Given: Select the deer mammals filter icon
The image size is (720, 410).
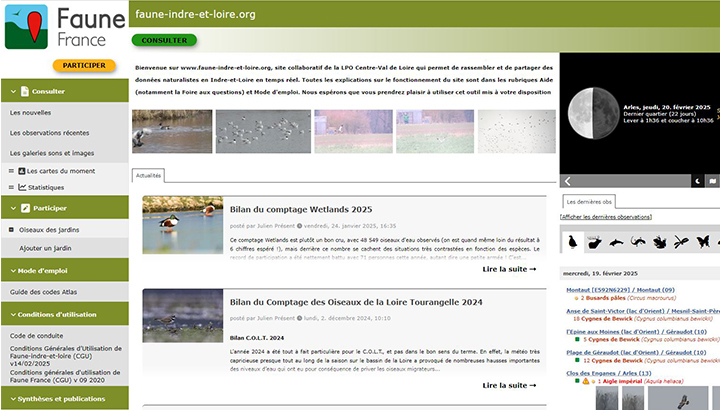Looking at the screenshot, I should pyautogui.click(x=594, y=242).
